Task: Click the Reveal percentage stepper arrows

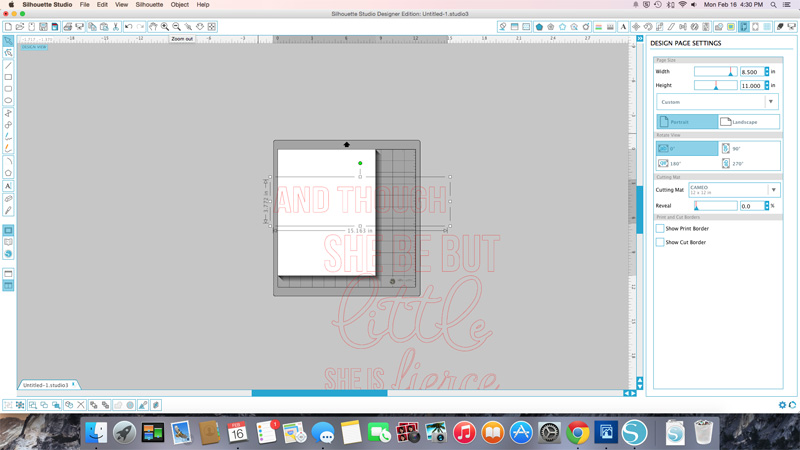Action: point(767,206)
